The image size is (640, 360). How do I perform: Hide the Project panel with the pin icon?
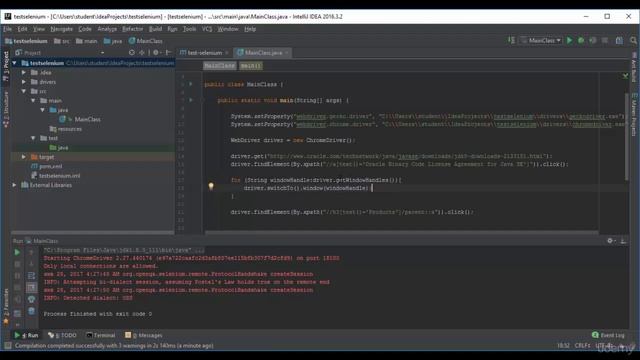pyautogui.click(x=168, y=53)
